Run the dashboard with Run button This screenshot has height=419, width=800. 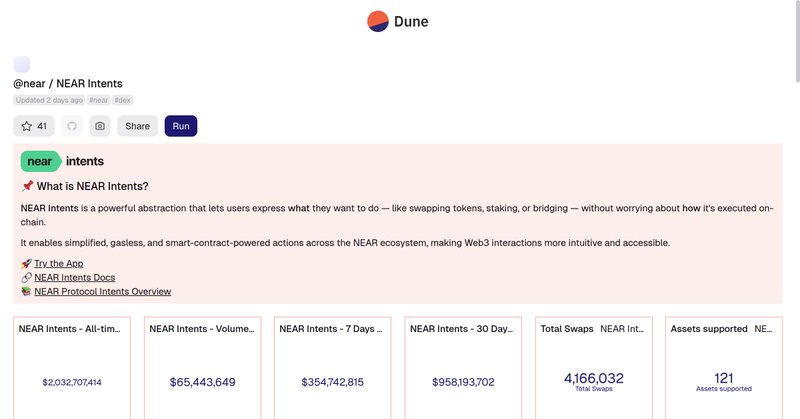tap(181, 126)
